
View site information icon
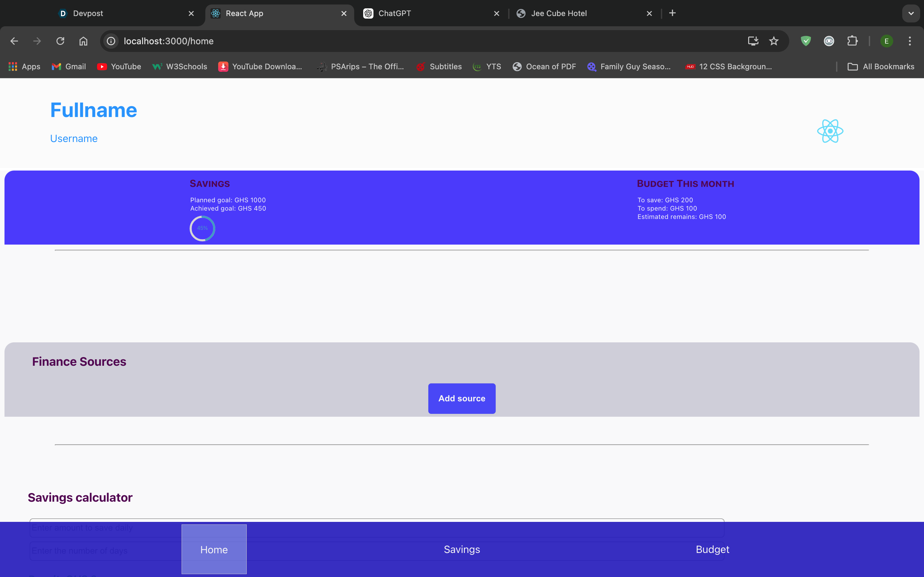click(x=111, y=41)
